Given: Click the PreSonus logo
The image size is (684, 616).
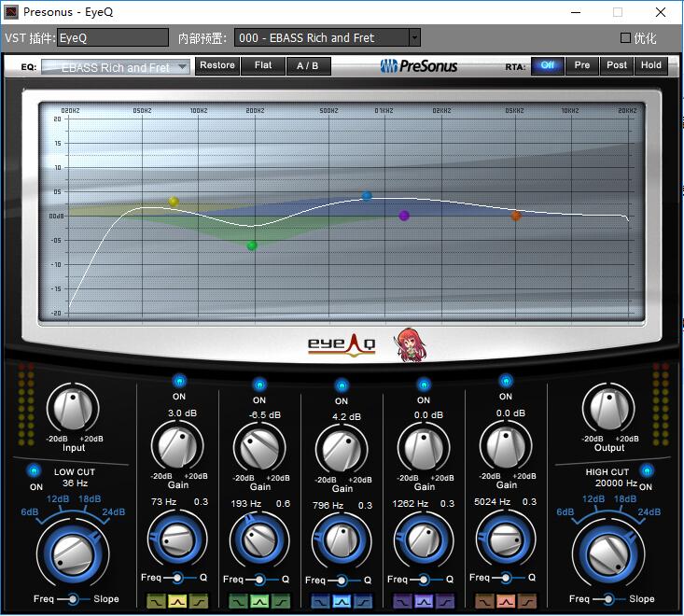Looking at the screenshot, I should [418, 66].
